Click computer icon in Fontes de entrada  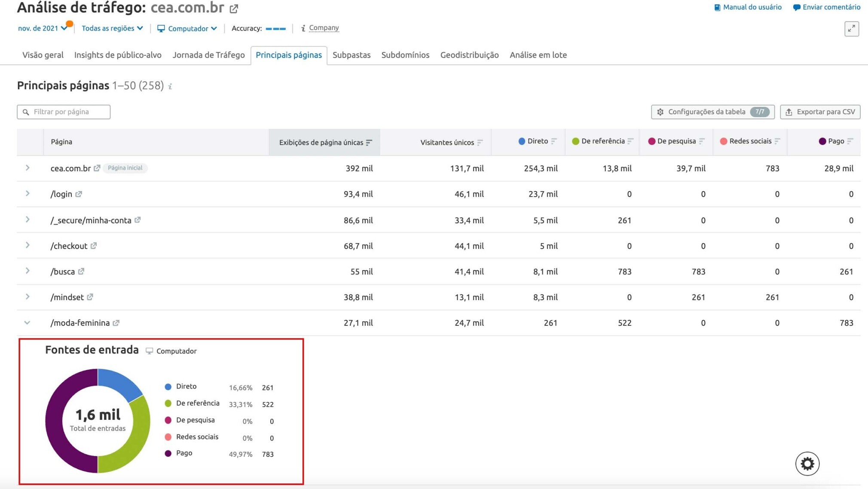[149, 351]
